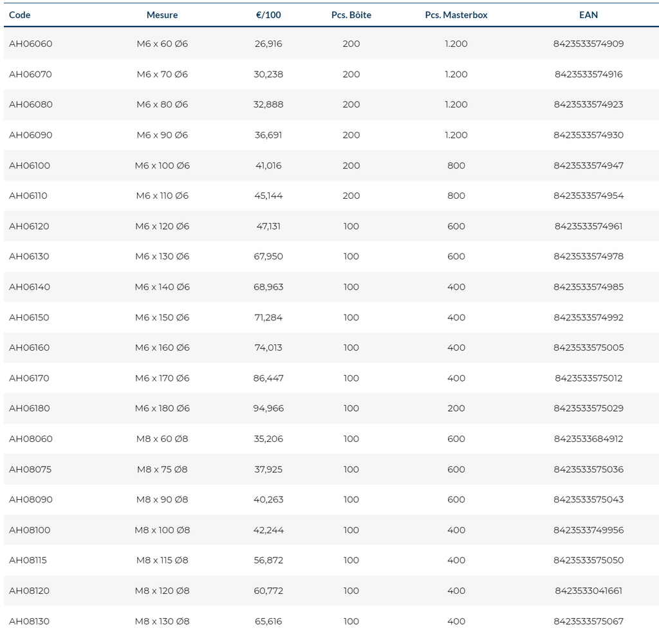The width and height of the screenshot is (659, 644).
Task: Click EAN 8423533575067
Action: pos(588,621)
